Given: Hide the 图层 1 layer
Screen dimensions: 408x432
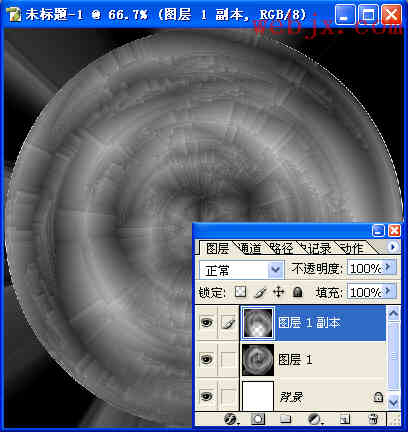Looking at the screenshot, I should coord(206,359).
